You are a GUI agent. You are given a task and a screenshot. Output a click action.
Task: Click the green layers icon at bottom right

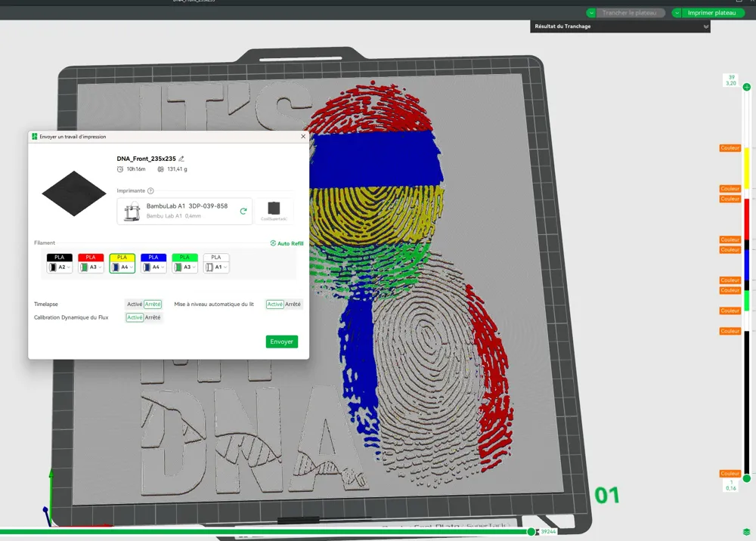tap(746, 532)
